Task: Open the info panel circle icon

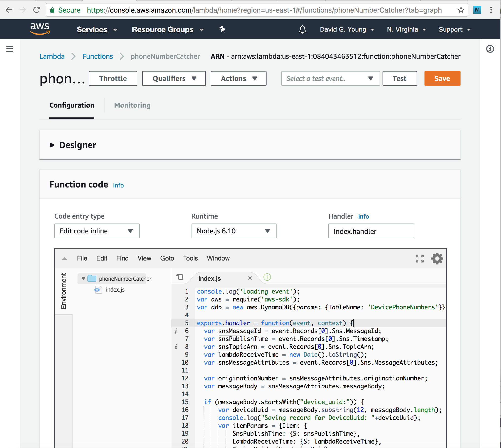Action: coord(490,49)
